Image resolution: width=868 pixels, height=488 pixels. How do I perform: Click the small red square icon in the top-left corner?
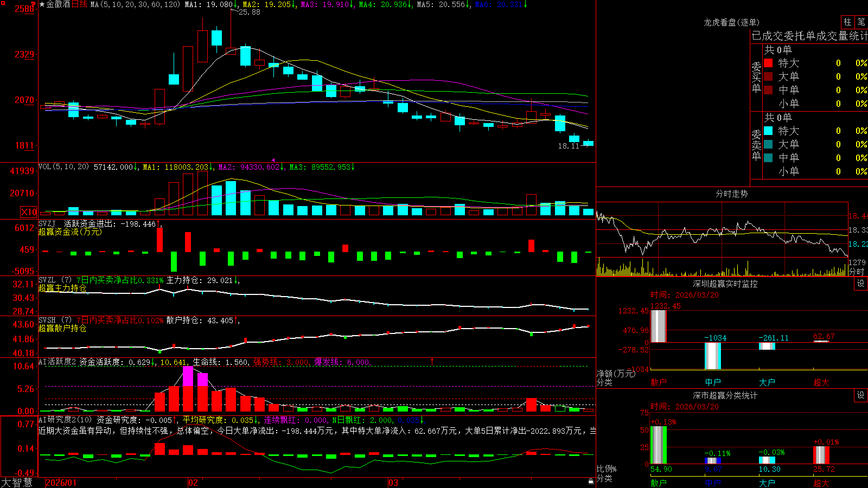pos(2,2)
